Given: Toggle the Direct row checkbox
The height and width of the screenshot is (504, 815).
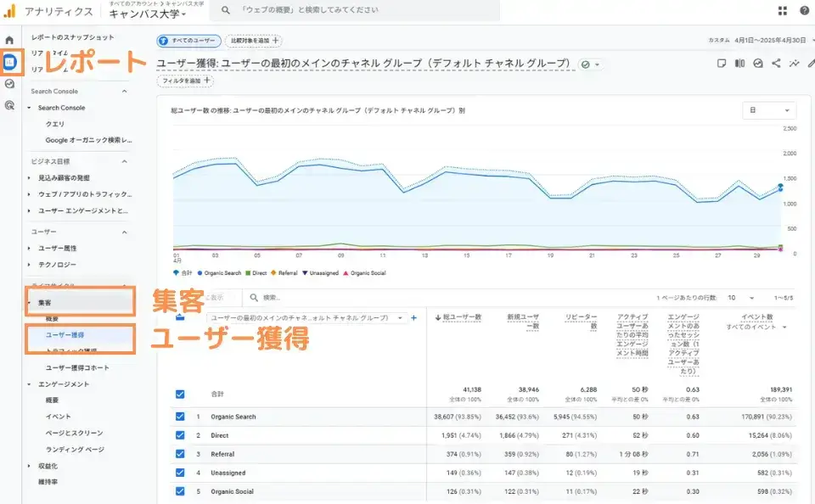Looking at the screenshot, I should (179, 435).
